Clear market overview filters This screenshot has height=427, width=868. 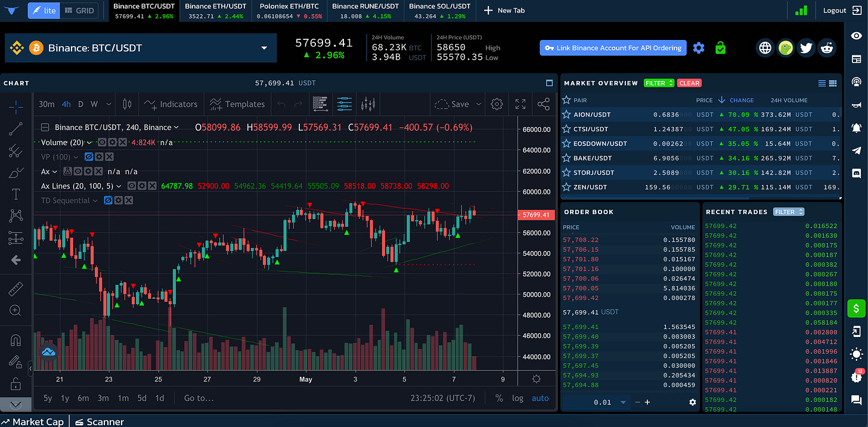click(x=689, y=83)
